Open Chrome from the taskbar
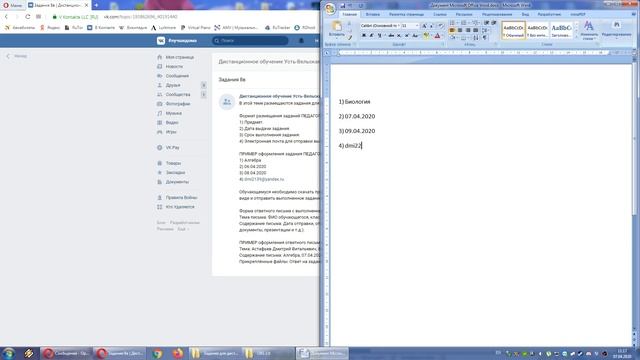Screen dimensions: 640x360 (x=157, y=353)
